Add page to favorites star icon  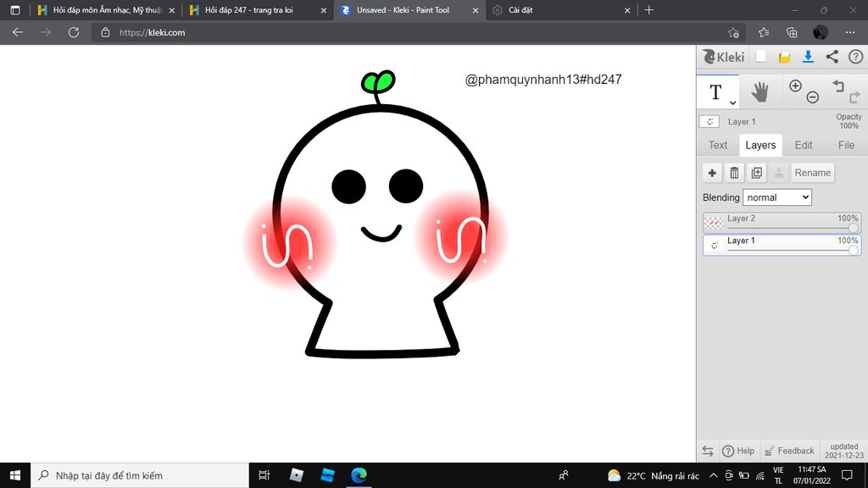coord(734,33)
